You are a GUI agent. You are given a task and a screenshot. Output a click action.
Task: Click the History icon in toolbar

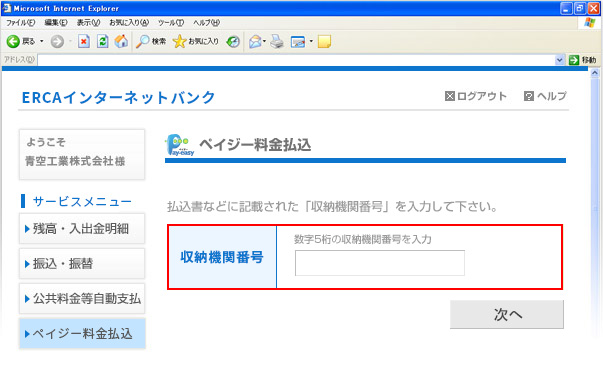pos(233,41)
